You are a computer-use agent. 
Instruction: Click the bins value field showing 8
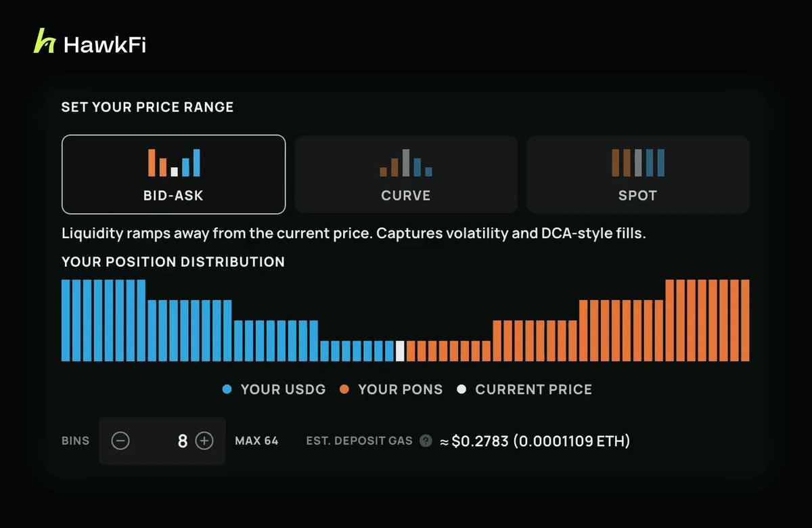tap(162, 441)
